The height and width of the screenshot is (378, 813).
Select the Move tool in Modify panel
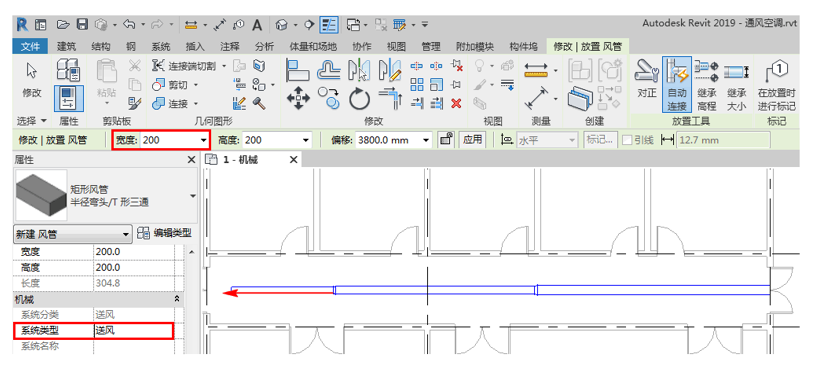click(x=298, y=98)
